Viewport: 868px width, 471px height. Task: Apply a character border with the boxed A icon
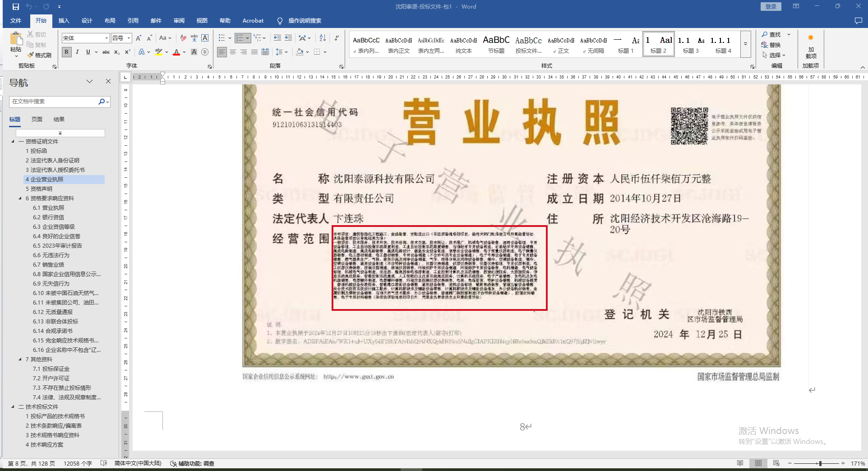pyautogui.click(x=205, y=38)
